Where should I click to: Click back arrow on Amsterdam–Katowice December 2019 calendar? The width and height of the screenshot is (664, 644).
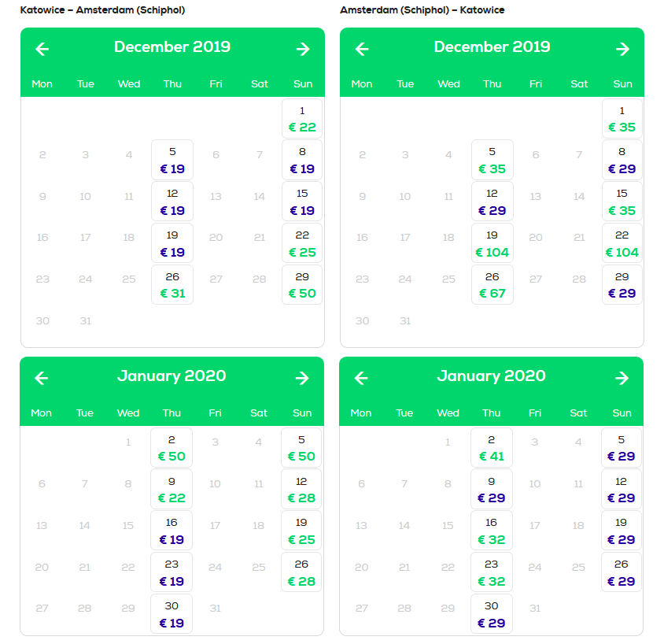coord(362,49)
